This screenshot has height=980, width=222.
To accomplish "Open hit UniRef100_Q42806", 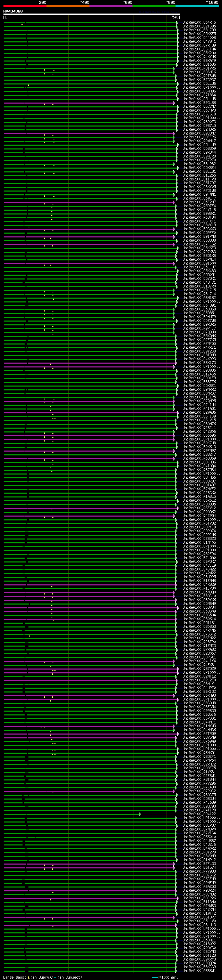I will point(199,431).
